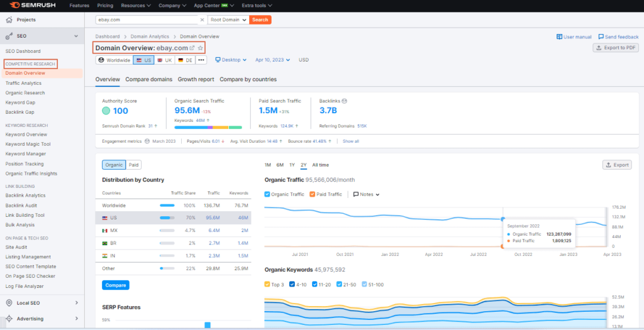Open the Root Domain dropdown
644x330 pixels.
click(x=228, y=19)
